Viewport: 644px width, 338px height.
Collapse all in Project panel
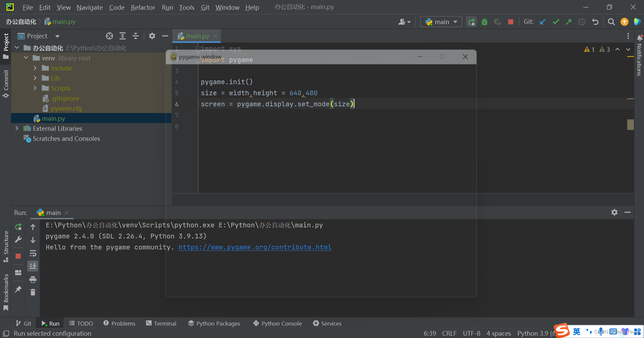[x=136, y=36]
